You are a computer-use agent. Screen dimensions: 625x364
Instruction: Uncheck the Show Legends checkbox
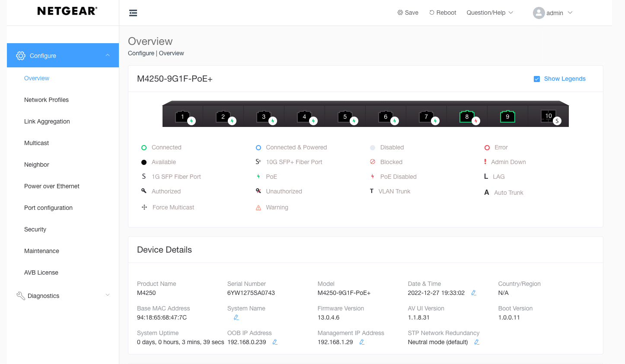pos(537,79)
